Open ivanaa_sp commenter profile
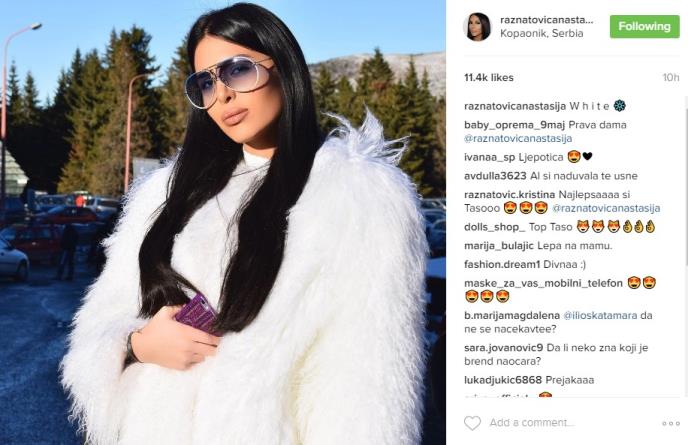The image size is (688, 445). tap(490, 157)
